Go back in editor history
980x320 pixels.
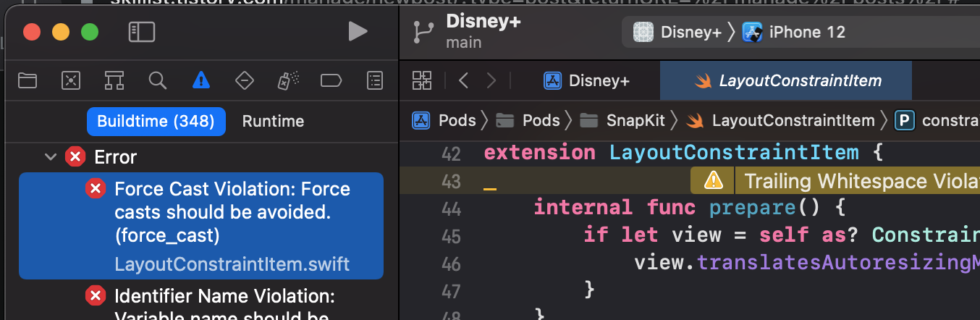[x=464, y=80]
